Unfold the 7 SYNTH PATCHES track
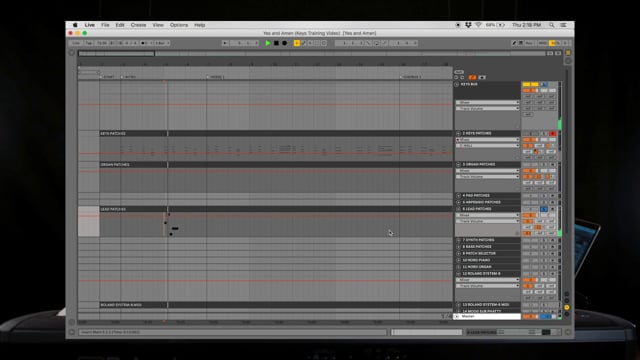This screenshot has height=360, width=640. click(x=458, y=240)
